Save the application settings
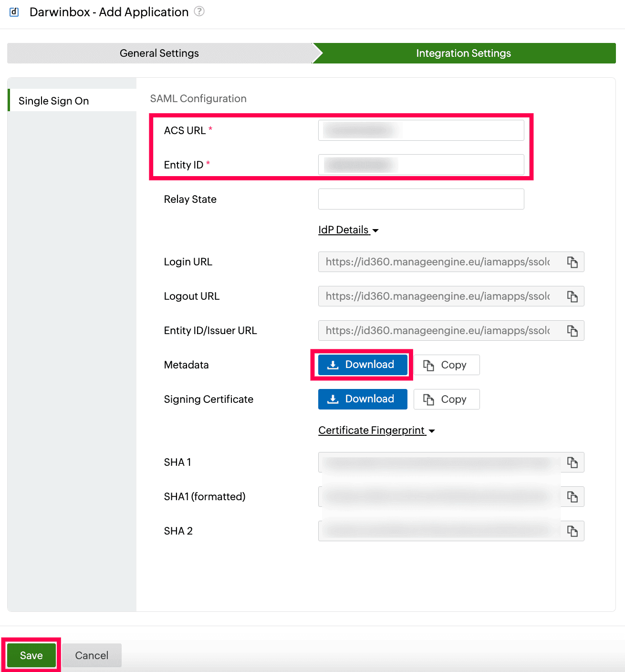The image size is (625, 672). (x=31, y=655)
